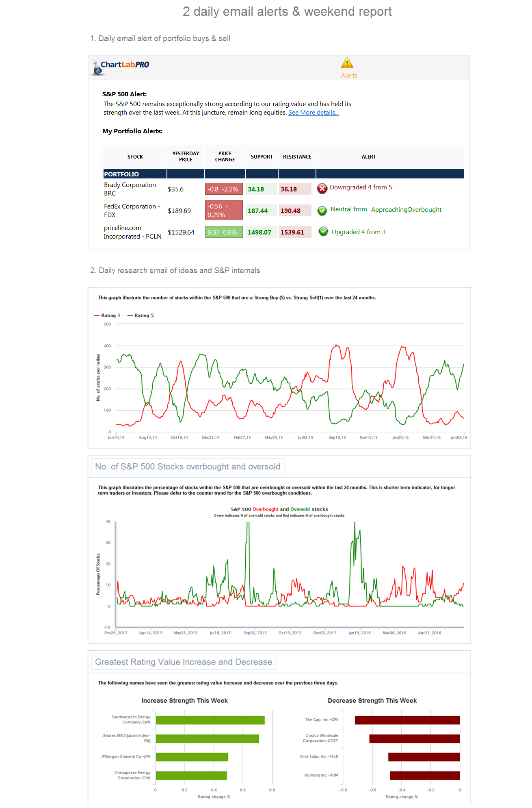Image resolution: width=532 pixels, height=808 pixels.
Task: Click the Neutral from ApproachingOverbought alert text
Action: point(386,209)
